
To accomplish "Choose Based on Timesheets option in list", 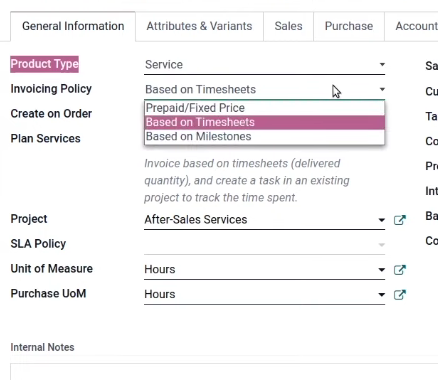I will (x=265, y=122).
